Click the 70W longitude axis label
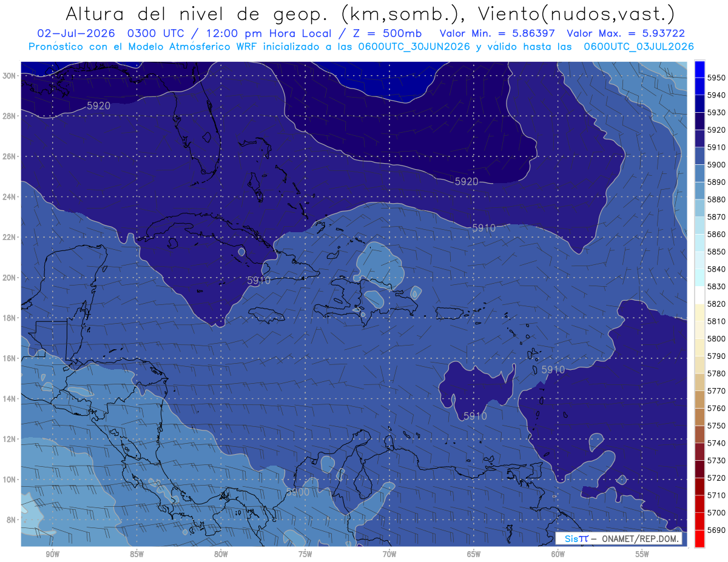Image resolution: width=728 pixels, height=562 pixels. point(389,554)
